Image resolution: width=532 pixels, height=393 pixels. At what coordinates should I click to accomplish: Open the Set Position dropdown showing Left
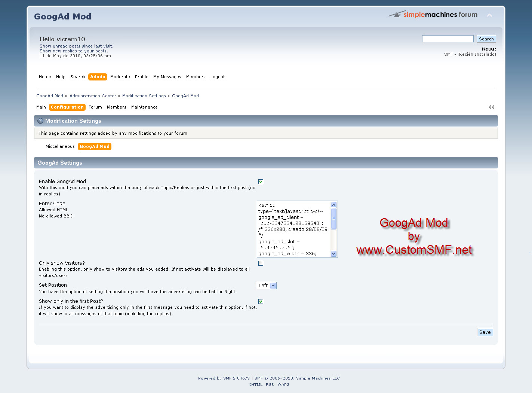[x=267, y=286]
